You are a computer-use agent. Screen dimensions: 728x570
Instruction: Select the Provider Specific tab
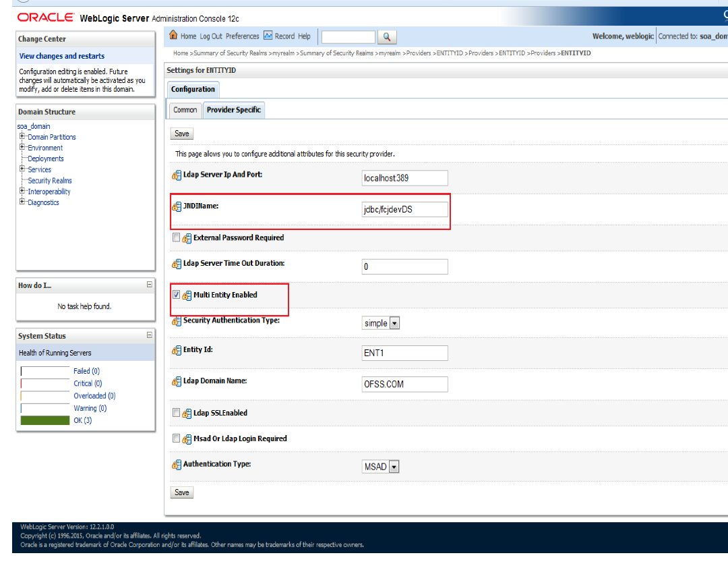233,110
